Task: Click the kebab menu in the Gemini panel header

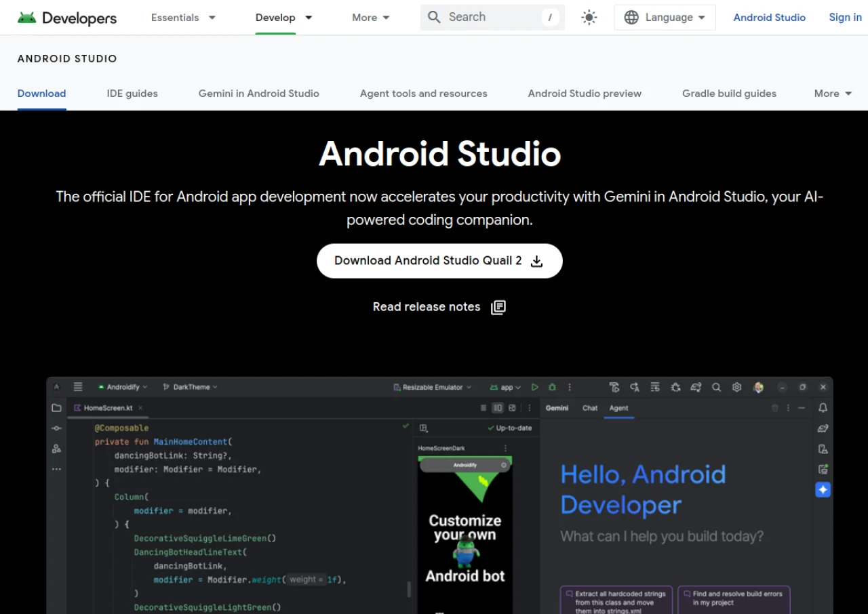Action: 788,408
